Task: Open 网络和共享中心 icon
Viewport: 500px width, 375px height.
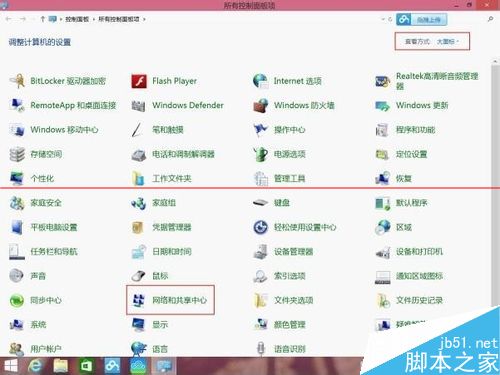Action: (x=139, y=300)
